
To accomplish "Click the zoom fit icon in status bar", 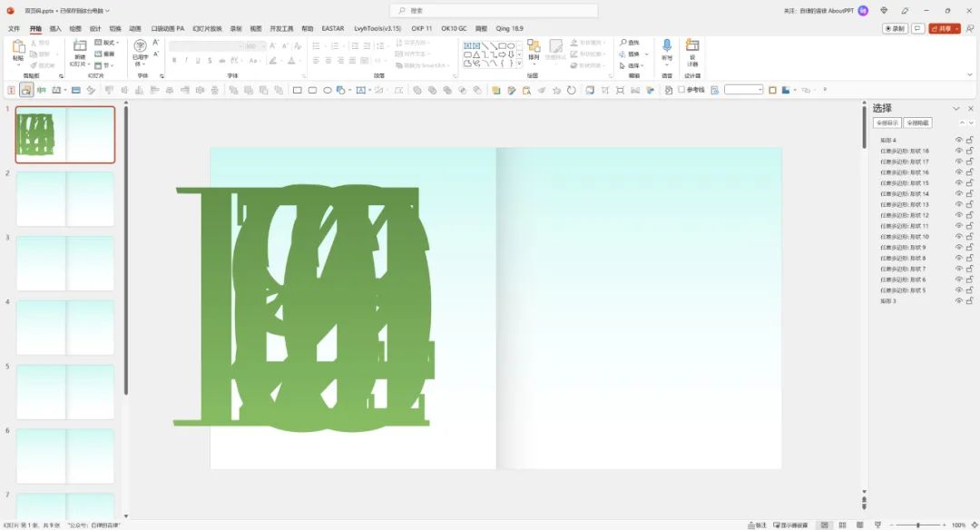I will (x=974, y=525).
